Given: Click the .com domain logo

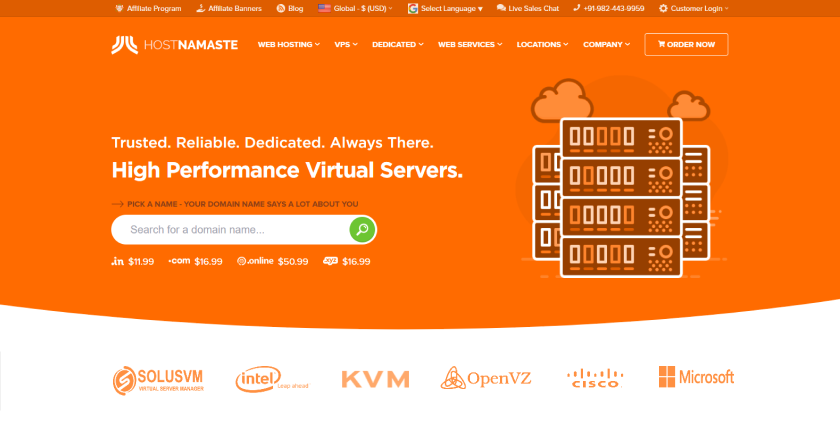Looking at the screenshot, I should coord(179,261).
